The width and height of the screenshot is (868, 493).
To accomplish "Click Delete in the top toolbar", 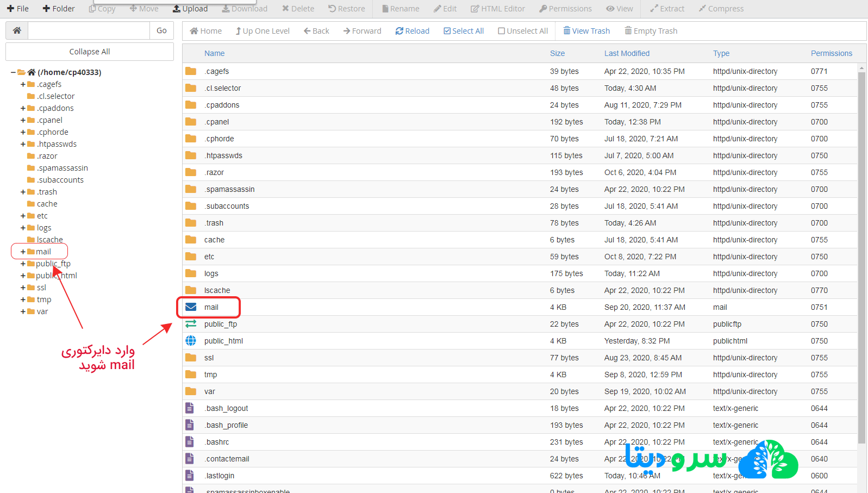I will (x=298, y=9).
